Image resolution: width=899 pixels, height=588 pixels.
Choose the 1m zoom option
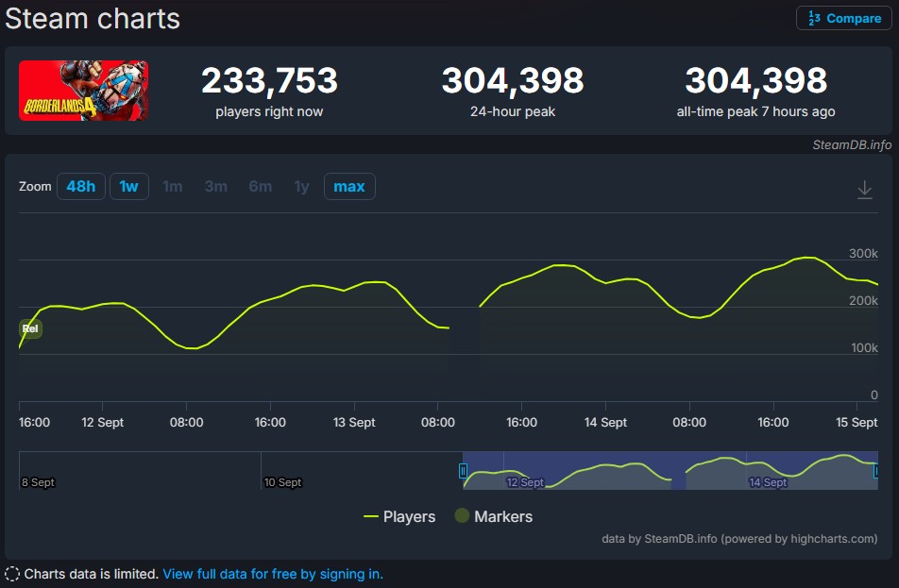(172, 187)
